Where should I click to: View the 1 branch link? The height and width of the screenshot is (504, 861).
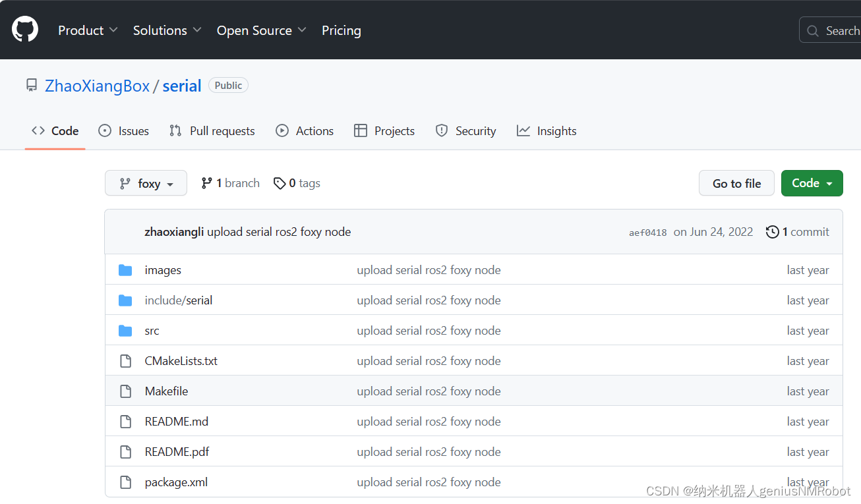tap(231, 183)
